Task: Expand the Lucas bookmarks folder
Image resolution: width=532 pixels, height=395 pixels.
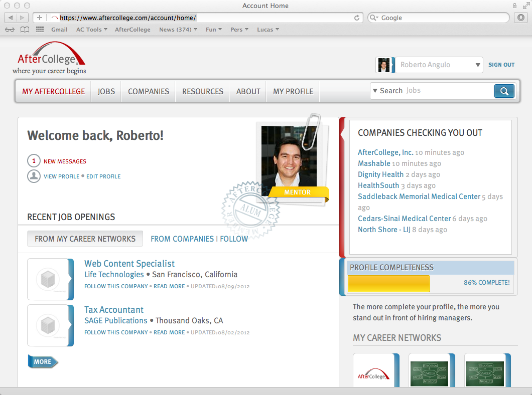Action: click(x=268, y=30)
